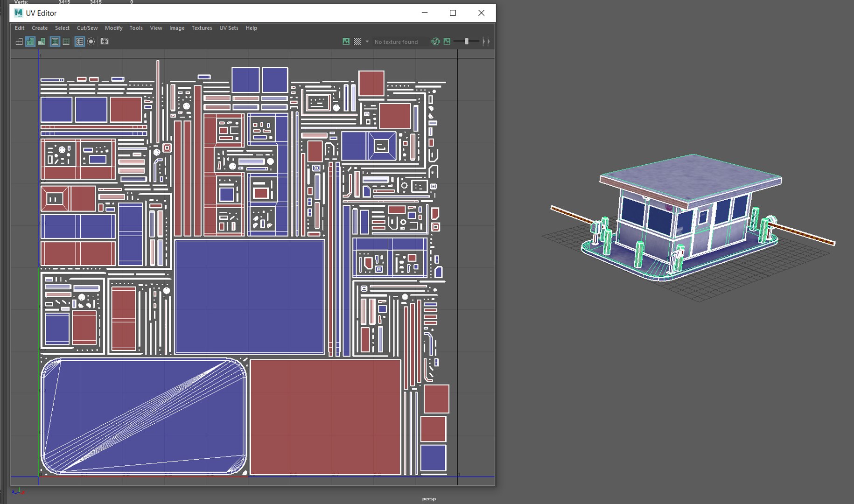Open the Help menu
The height and width of the screenshot is (504, 854).
point(251,28)
